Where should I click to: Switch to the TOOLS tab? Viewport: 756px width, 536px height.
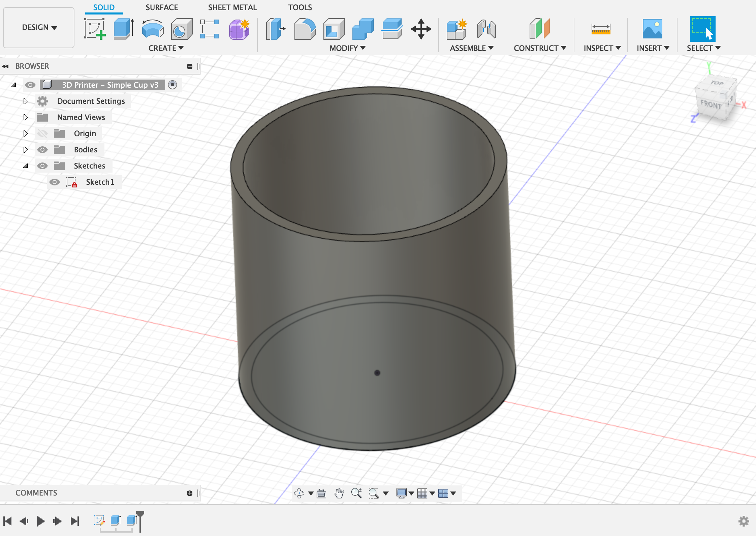pos(300,7)
